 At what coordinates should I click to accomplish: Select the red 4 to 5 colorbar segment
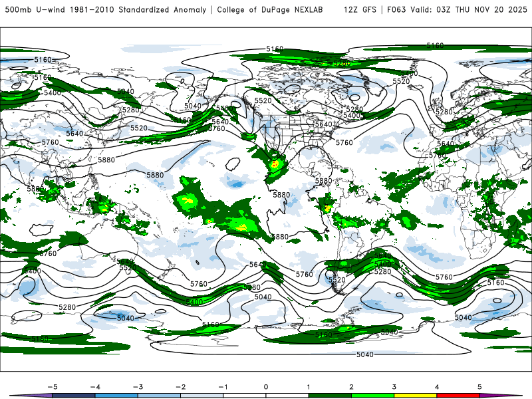tap(458, 396)
